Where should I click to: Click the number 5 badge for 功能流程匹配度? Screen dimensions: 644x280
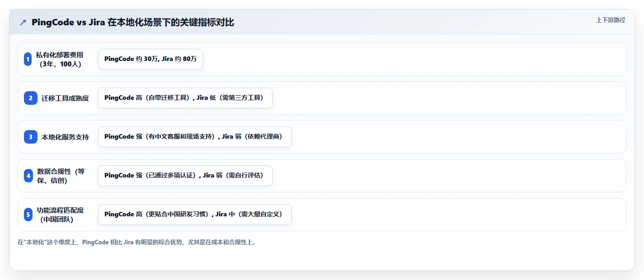[28, 215]
